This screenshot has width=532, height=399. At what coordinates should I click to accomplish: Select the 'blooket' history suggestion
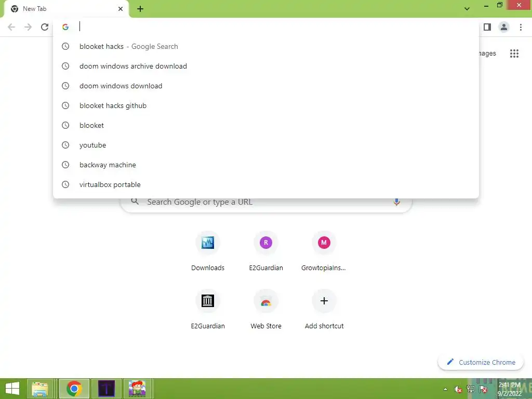click(266, 125)
